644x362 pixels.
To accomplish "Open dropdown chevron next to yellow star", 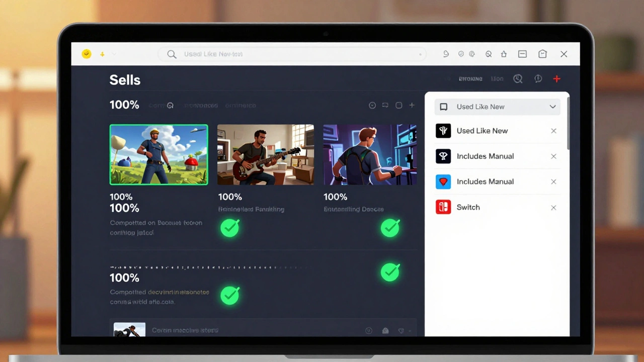I will (x=114, y=54).
